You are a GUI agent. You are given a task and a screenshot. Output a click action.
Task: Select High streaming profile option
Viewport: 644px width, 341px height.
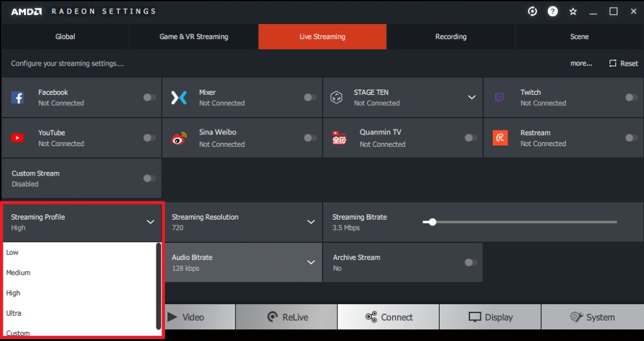(x=80, y=293)
